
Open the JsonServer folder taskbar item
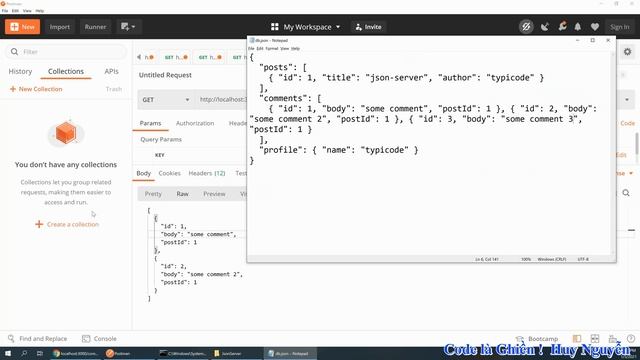pos(237,353)
